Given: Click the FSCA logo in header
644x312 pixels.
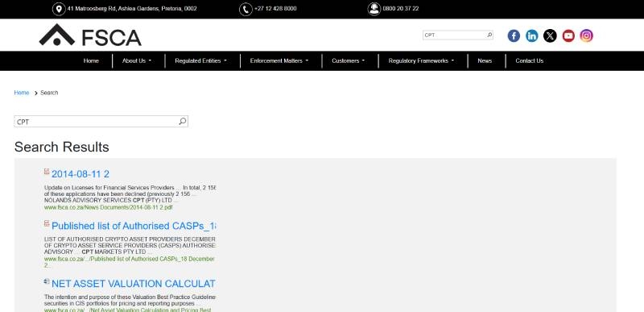Looking at the screenshot, I should coord(90,35).
